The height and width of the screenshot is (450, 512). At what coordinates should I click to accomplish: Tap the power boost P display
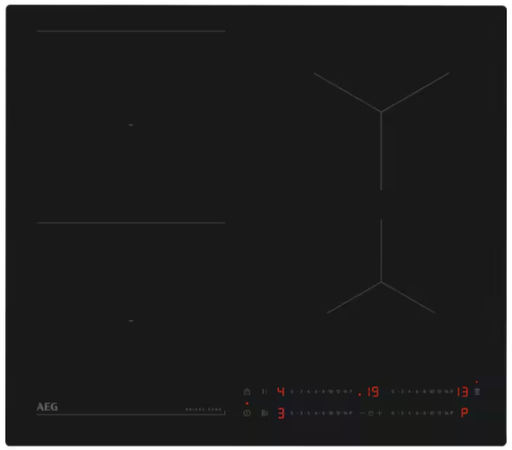[x=464, y=413]
